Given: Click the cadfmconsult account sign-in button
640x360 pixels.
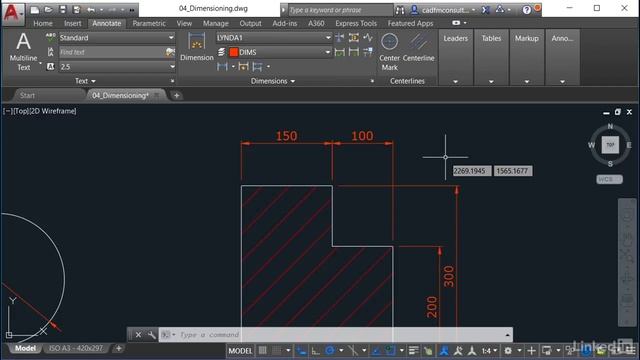Looking at the screenshot, I should (x=443, y=10).
